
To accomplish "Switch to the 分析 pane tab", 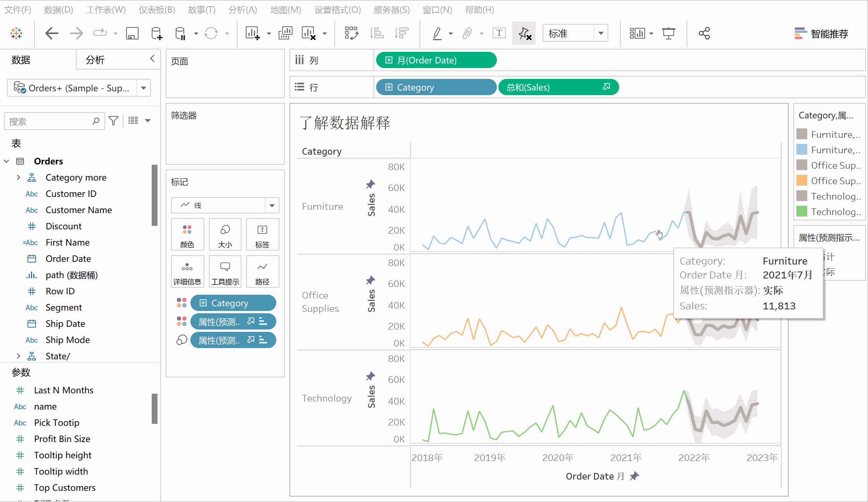I will [95, 60].
